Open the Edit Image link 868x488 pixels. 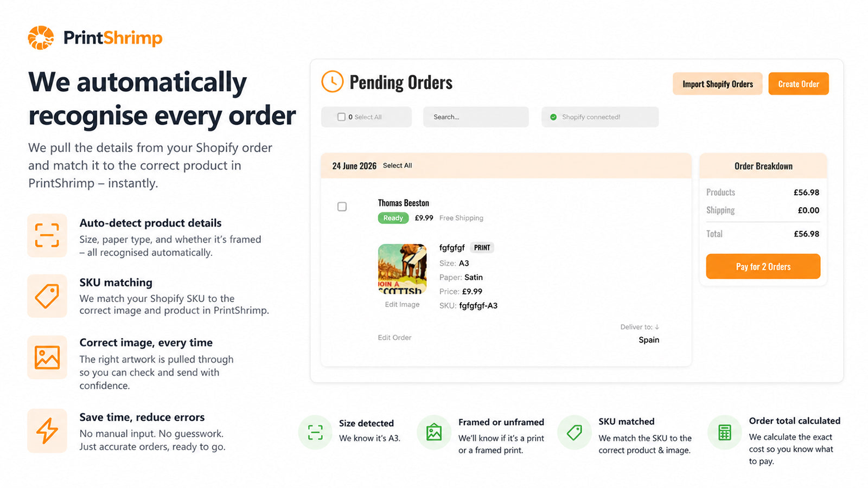(402, 304)
